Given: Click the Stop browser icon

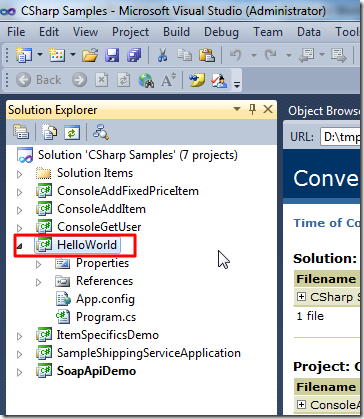Looking at the screenshot, I should click(x=102, y=80).
